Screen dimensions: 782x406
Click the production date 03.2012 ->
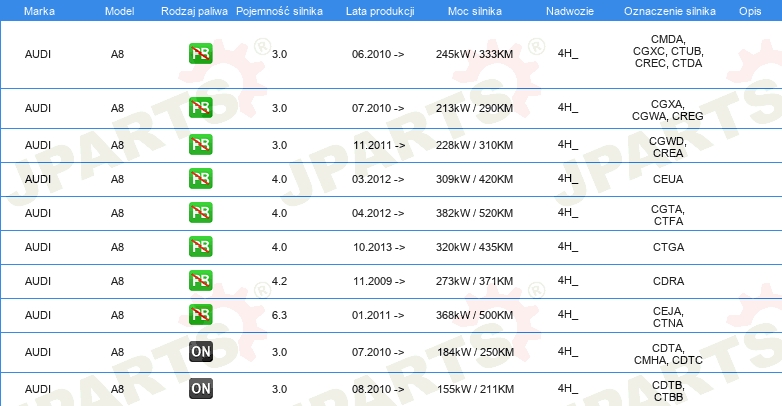(378, 179)
